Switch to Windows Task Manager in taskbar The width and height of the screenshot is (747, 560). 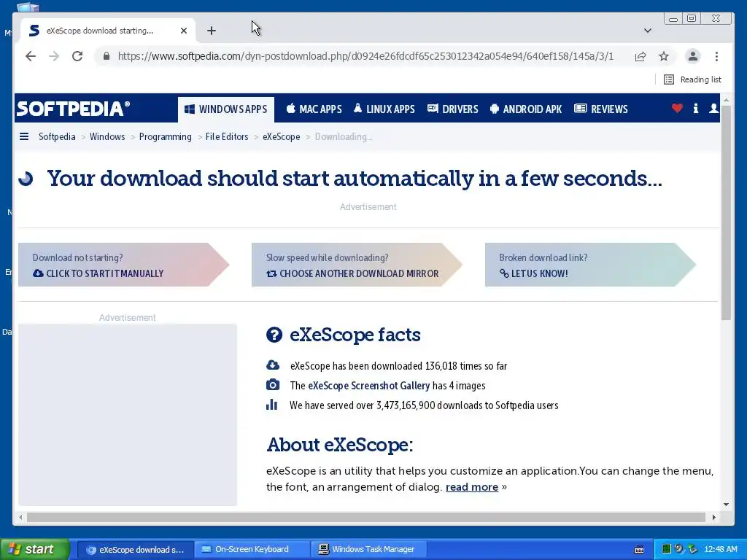tap(368, 550)
